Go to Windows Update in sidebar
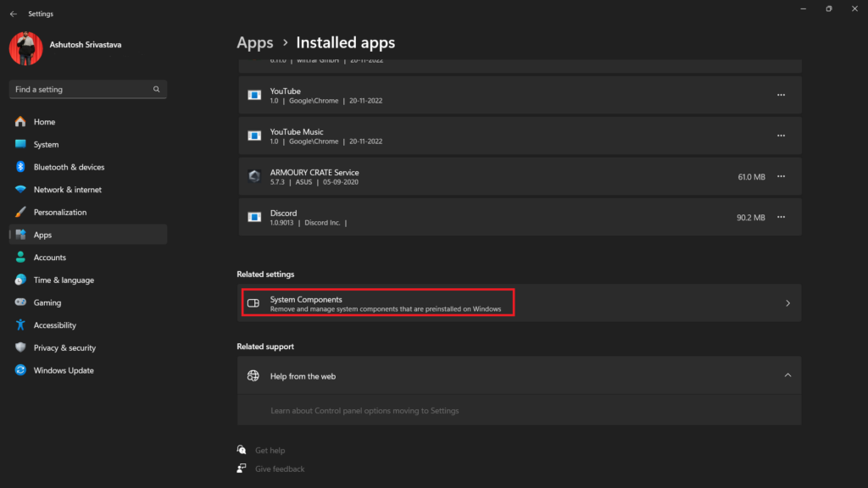868x488 pixels. pyautogui.click(x=64, y=370)
